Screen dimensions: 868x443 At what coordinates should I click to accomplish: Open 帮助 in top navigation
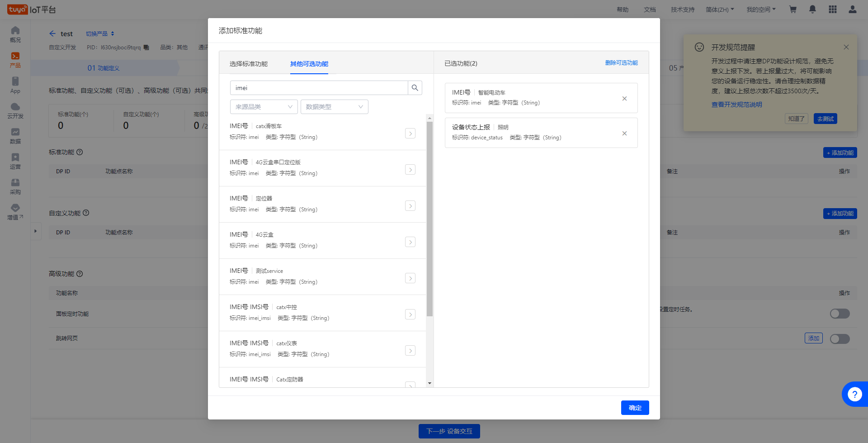(x=623, y=10)
